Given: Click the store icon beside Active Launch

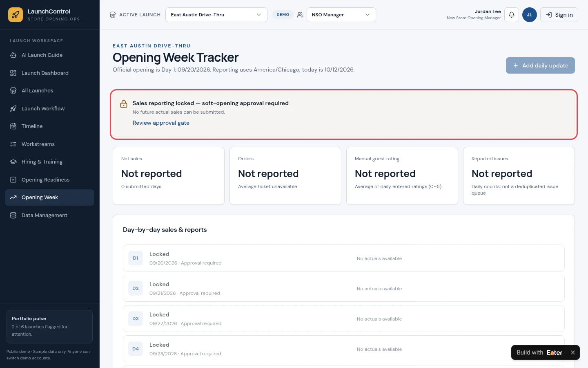Looking at the screenshot, I should coord(113,15).
